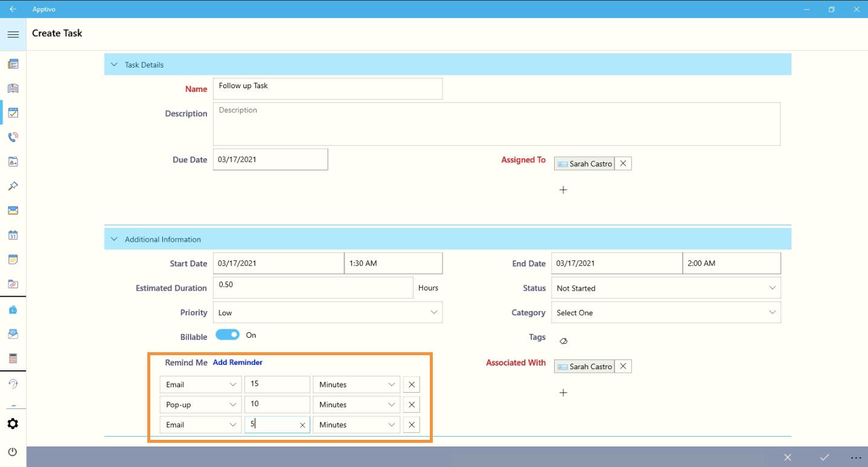Screen dimensions: 868x467
Task: Open the Priority dropdown
Action: (328, 312)
